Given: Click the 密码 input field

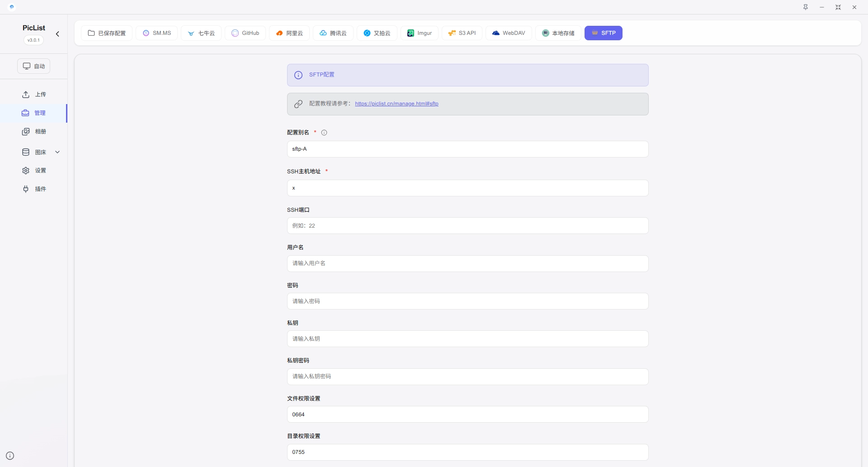Looking at the screenshot, I should (x=468, y=301).
